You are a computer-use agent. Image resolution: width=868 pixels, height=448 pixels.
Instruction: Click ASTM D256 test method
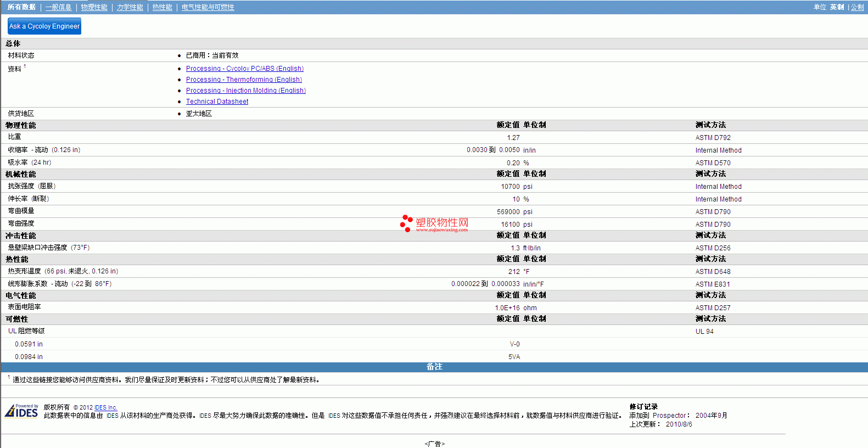coord(713,248)
